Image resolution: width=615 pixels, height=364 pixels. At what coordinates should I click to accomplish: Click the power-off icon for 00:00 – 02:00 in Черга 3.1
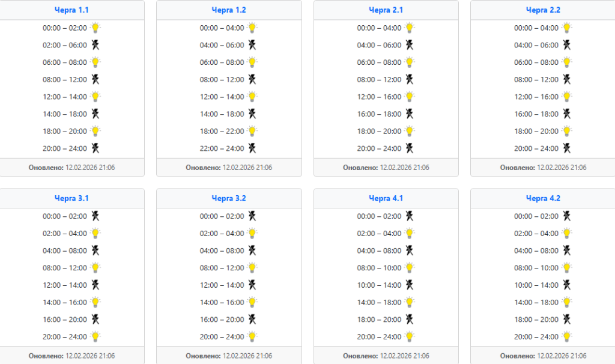(x=95, y=216)
